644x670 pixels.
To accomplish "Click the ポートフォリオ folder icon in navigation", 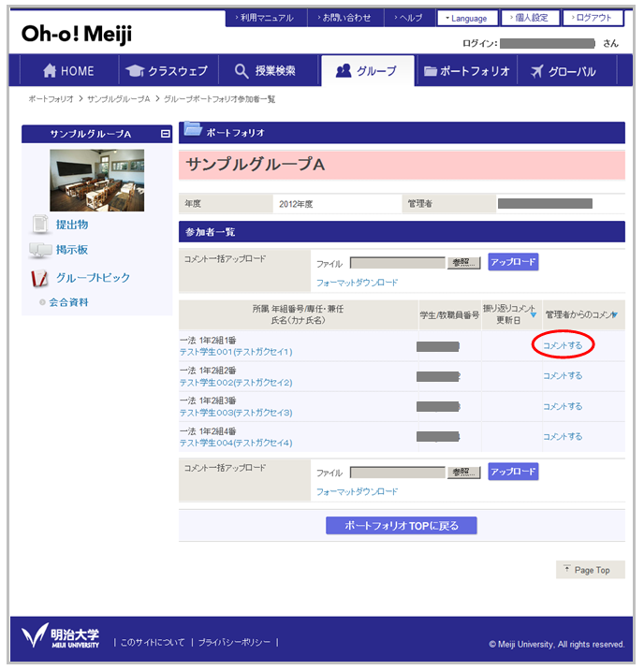I will pos(430,71).
